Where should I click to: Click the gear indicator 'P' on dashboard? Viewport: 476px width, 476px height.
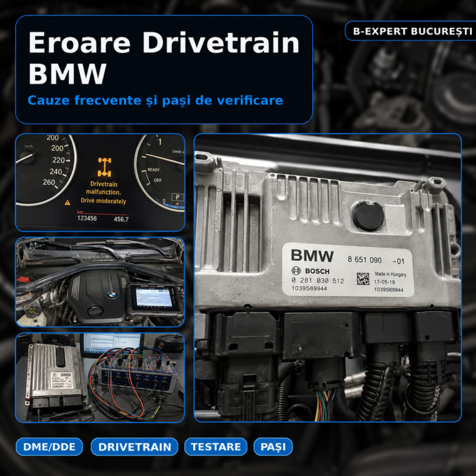click(178, 197)
